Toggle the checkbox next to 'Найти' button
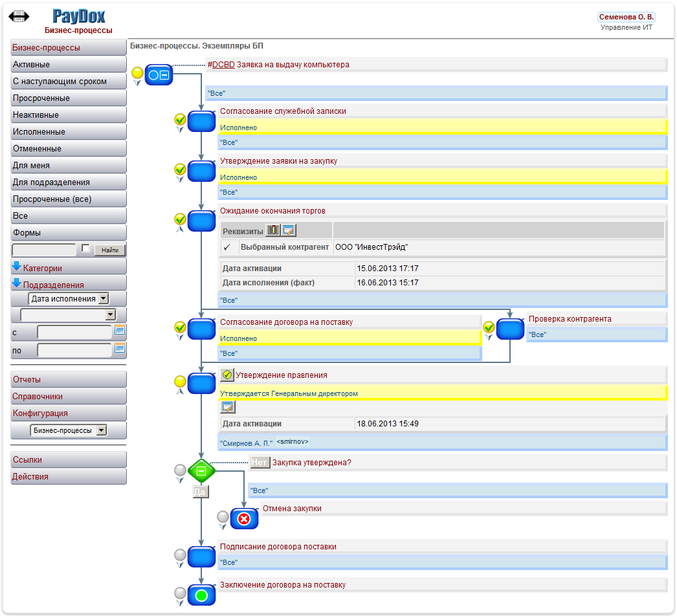The height and width of the screenshot is (616, 677). click(86, 248)
